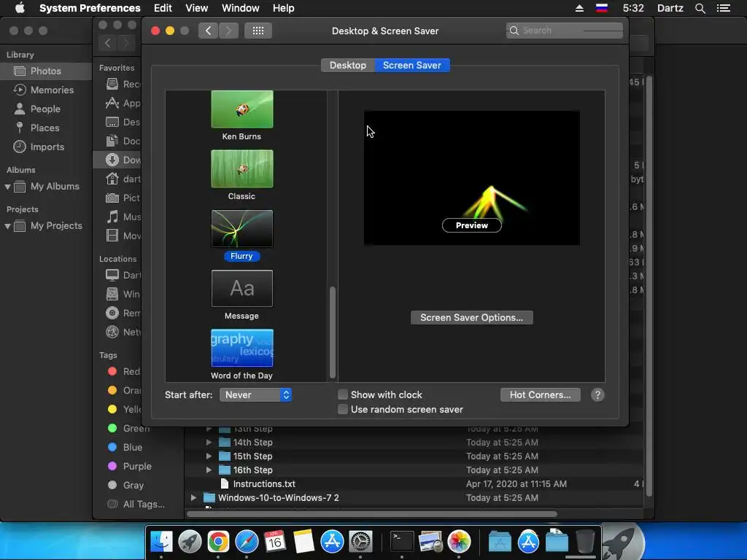Select the Ken Burns screen saver
The image size is (747, 560).
click(242, 109)
